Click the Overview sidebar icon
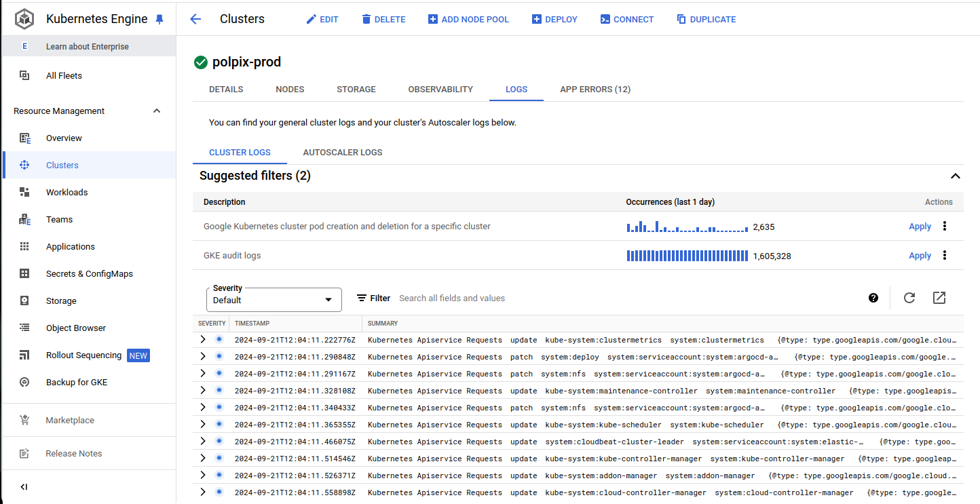This screenshot has height=504, width=980. 24,138
